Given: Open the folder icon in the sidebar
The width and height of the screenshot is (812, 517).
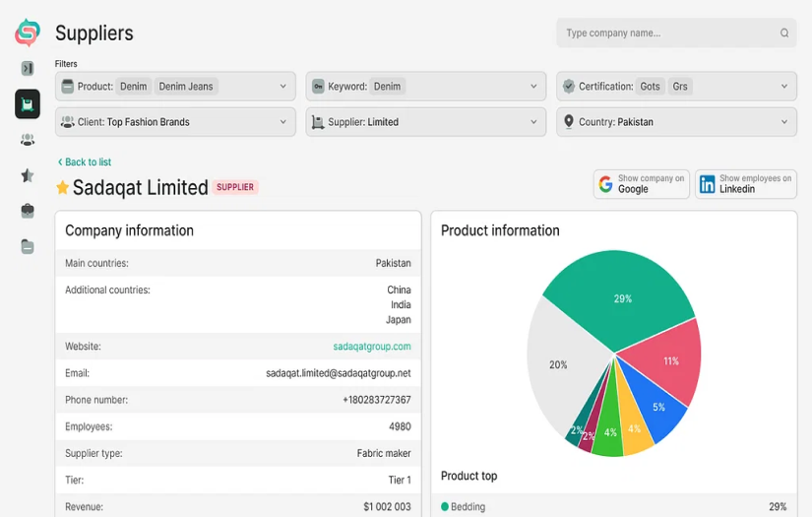Looking at the screenshot, I should click(28, 246).
